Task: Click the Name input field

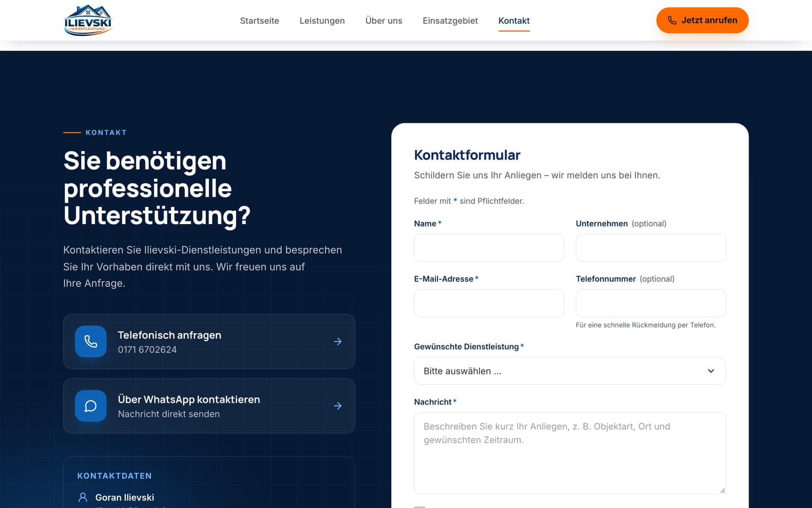Action: [x=489, y=248]
